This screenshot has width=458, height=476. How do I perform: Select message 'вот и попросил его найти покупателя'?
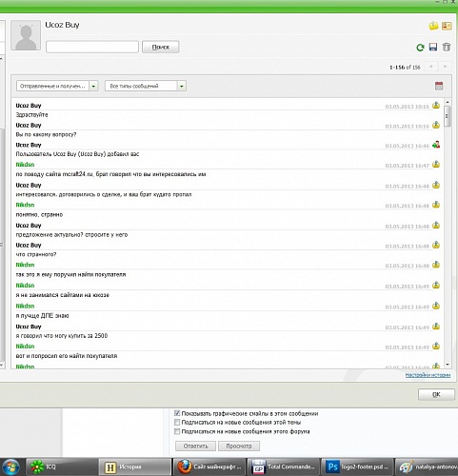click(67, 356)
